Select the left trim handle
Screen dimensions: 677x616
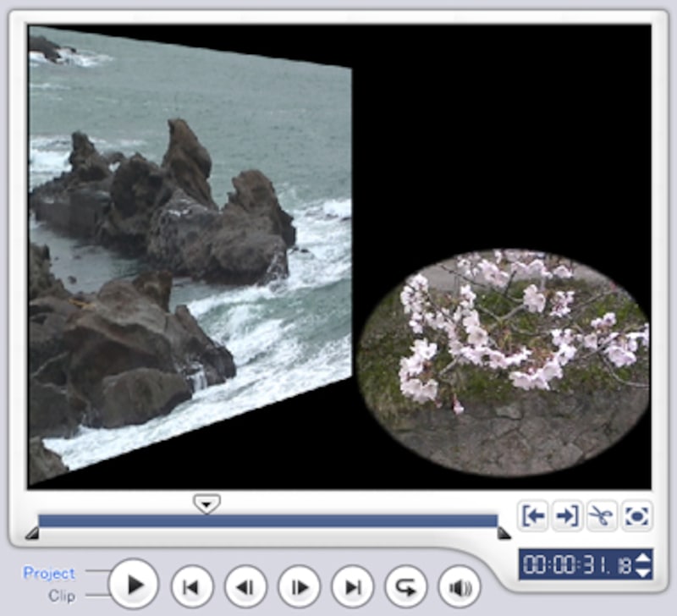(32, 533)
